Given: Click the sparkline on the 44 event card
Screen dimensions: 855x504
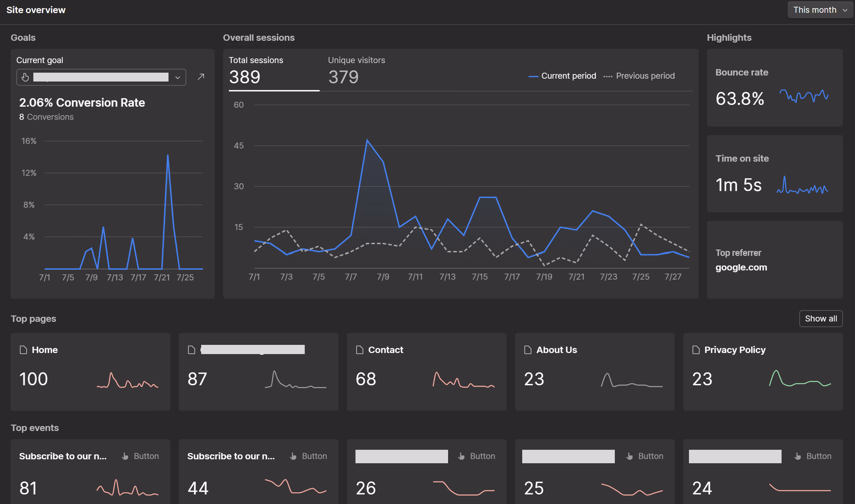Looking at the screenshot, I should click(296, 486).
